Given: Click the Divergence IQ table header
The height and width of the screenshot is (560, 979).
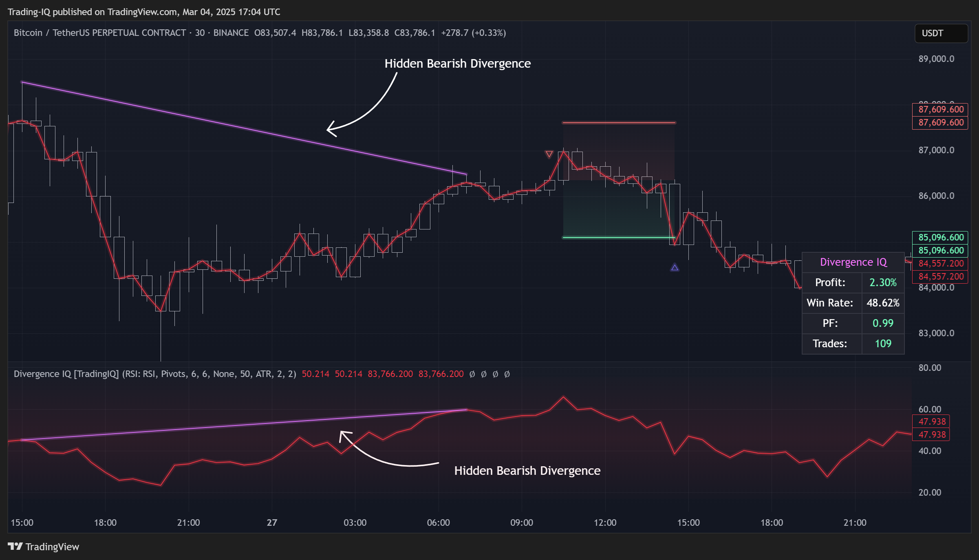Looking at the screenshot, I should (x=853, y=262).
